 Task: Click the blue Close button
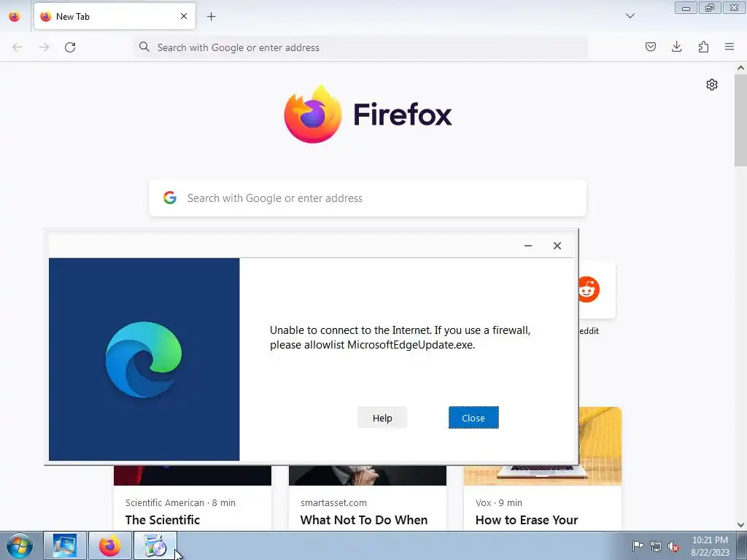473,418
